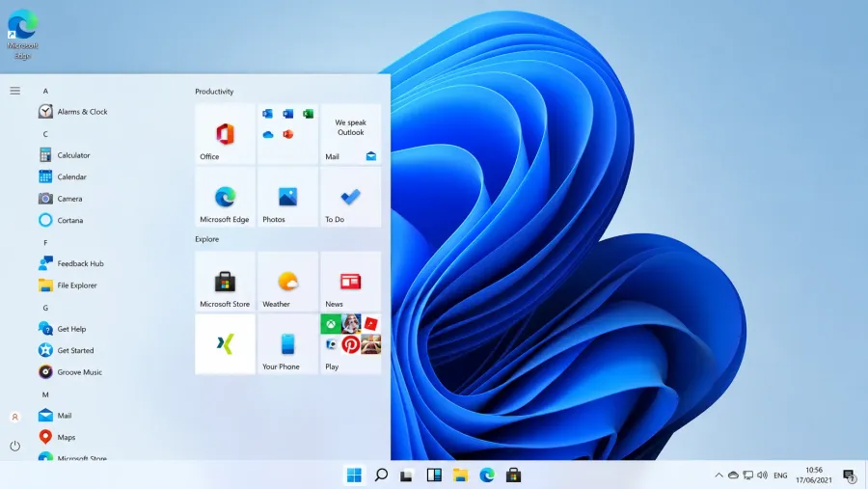Select the Productivity group title

(x=214, y=92)
